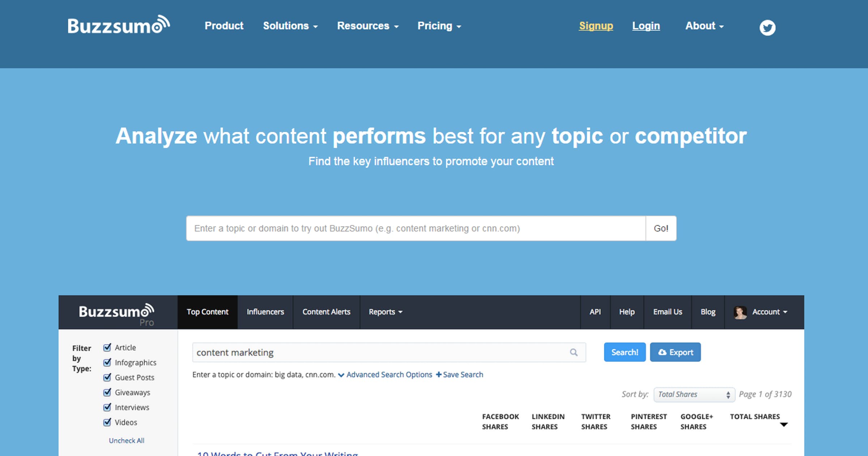This screenshot has width=868, height=456.
Task: Open the Help menu item
Action: pyautogui.click(x=627, y=312)
